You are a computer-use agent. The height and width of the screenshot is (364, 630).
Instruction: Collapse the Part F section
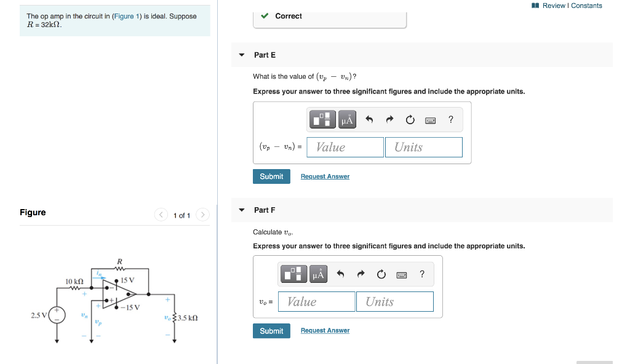[x=241, y=210]
